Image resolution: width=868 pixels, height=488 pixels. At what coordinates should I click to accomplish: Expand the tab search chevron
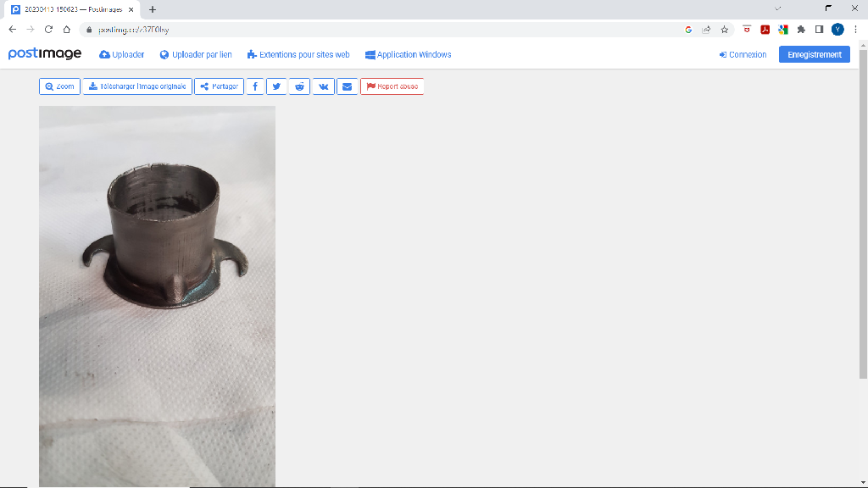(x=778, y=8)
